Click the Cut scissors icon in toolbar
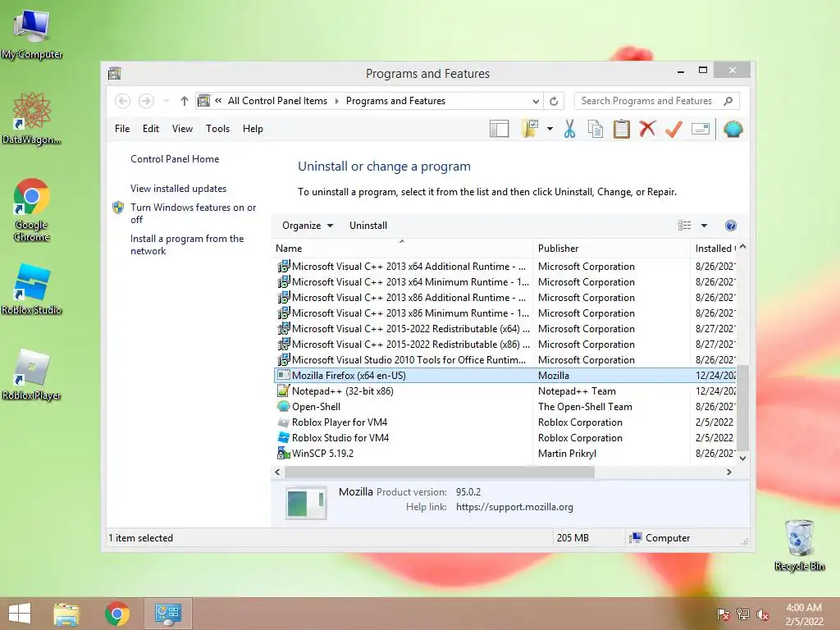 click(569, 129)
